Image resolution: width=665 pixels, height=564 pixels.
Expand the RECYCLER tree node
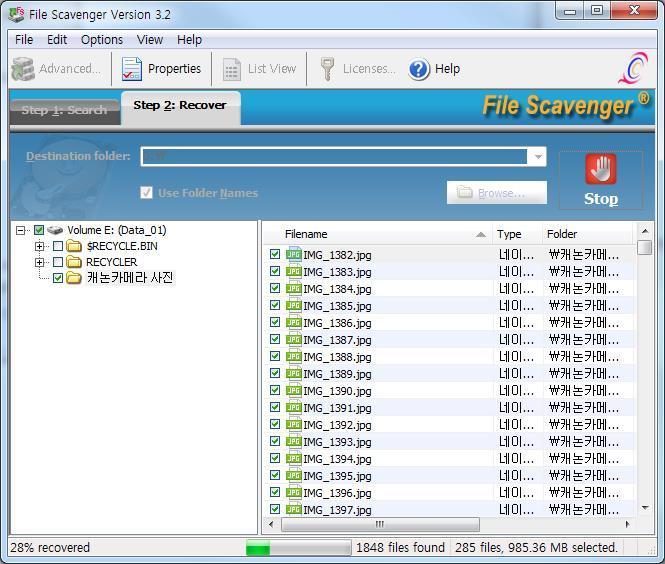coord(39,262)
